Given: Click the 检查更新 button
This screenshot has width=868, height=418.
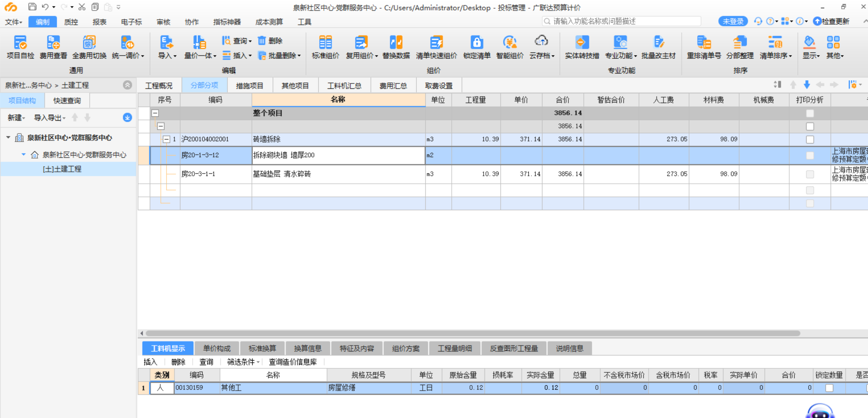Looking at the screenshot, I should [831, 21].
